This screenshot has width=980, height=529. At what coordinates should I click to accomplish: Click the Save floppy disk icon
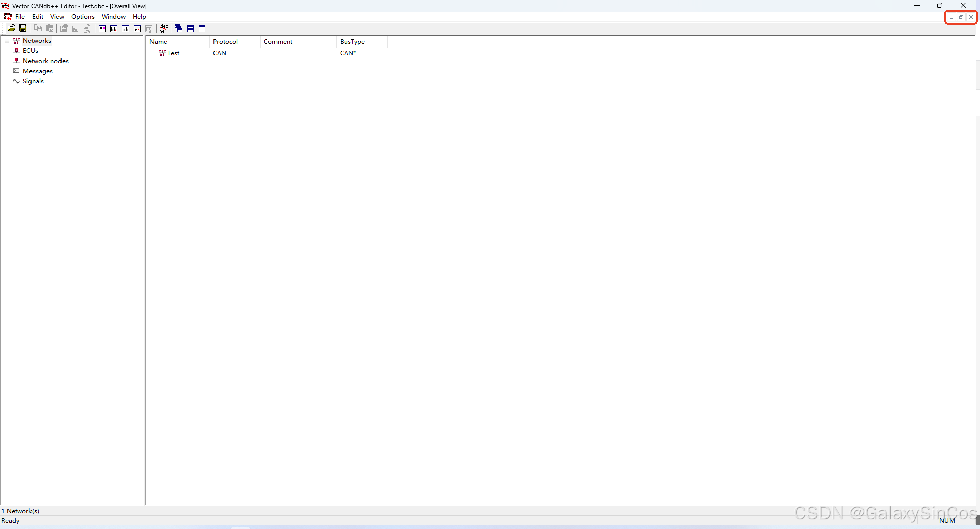[x=23, y=28]
